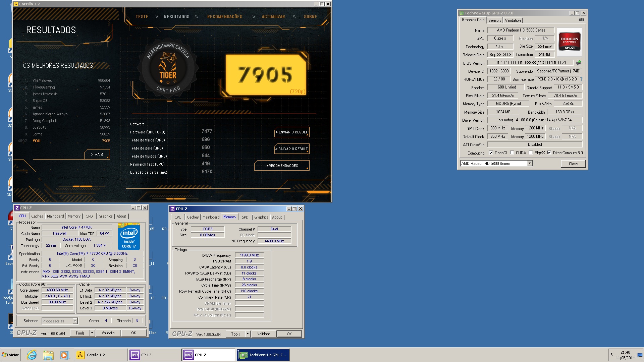Open the Processor #1 selection dropdown
The width and height of the screenshot is (644, 362).
[75, 321]
